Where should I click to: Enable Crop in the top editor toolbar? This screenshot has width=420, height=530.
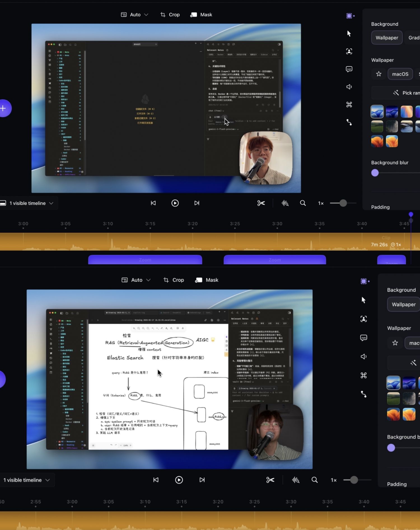170,15
